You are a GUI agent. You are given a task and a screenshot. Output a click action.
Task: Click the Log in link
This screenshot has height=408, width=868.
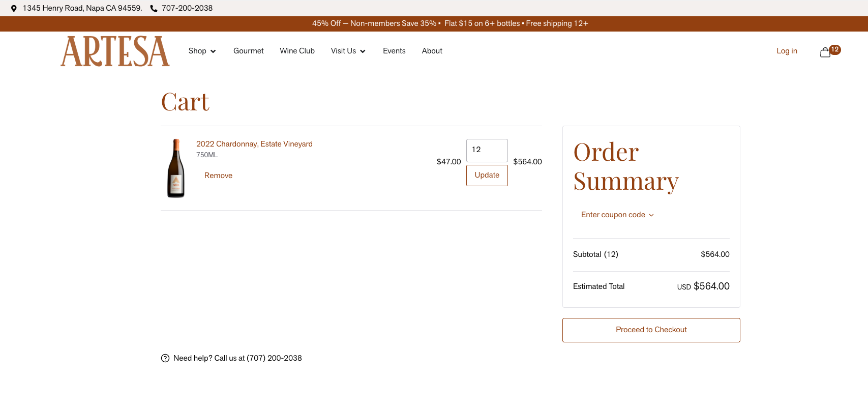click(787, 51)
